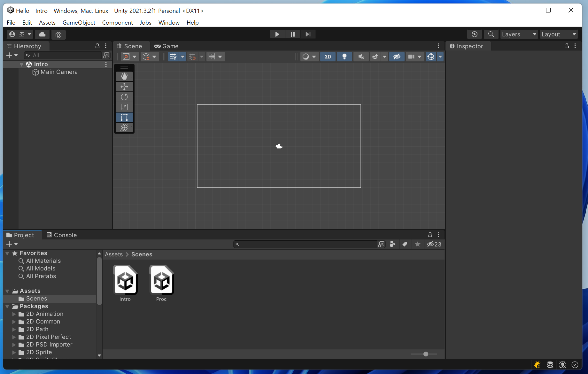Toggle scene lighting bulb
Screen dimensions: 588x374
(344, 57)
